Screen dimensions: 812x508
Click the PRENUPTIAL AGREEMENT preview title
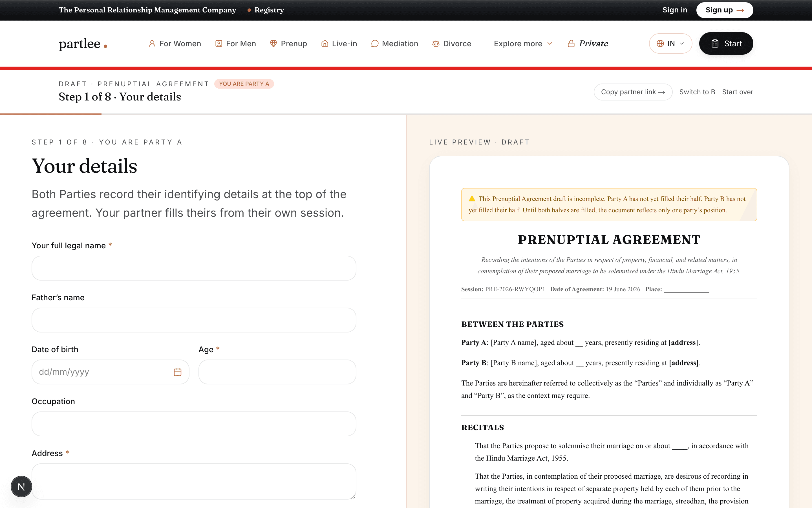(x=609, y=240)
